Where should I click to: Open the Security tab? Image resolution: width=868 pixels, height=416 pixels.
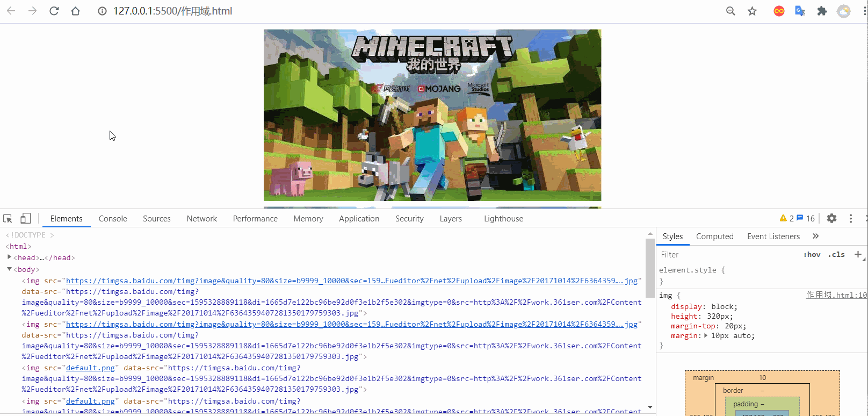(409, 219)
